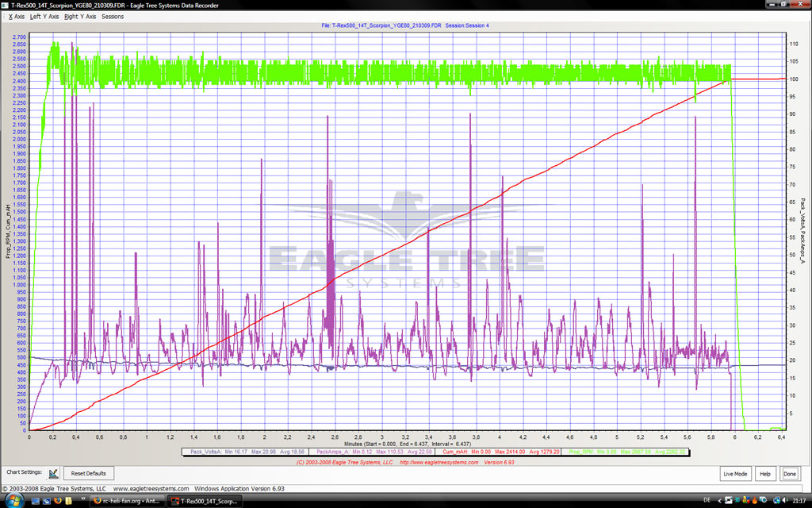The height and width of the screenshot is (508, 812).
Task: Open the folder icon in quick launch
Action: [x=69, y=501]
